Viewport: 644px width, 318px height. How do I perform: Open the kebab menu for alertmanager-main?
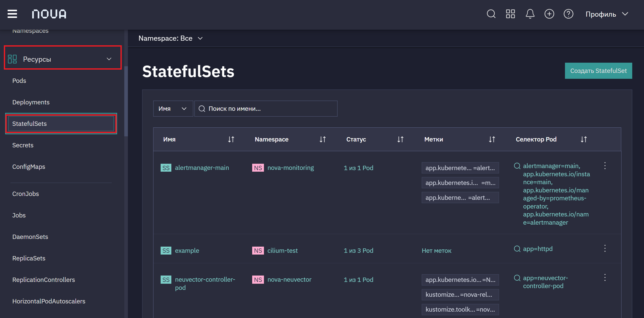coord(605,166)
